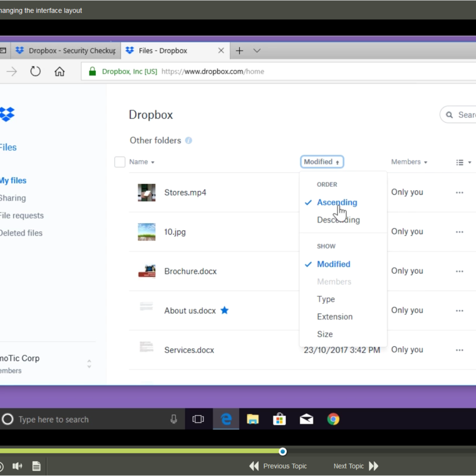Click the star next to About us.docx

(225, 310)
